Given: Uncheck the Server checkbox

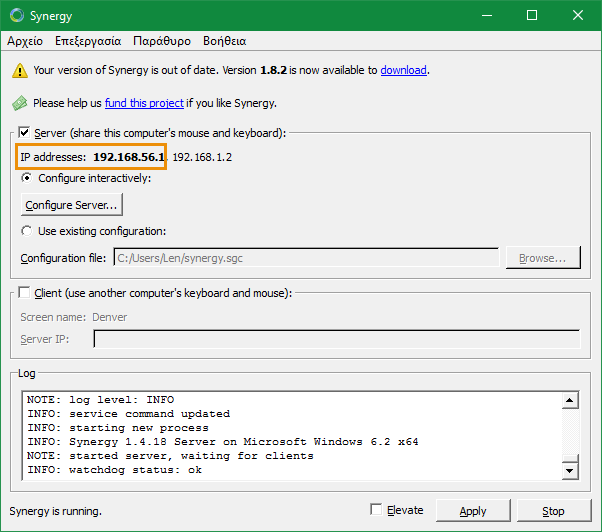Looking at the screenshot, I should [x=24, y=133].
